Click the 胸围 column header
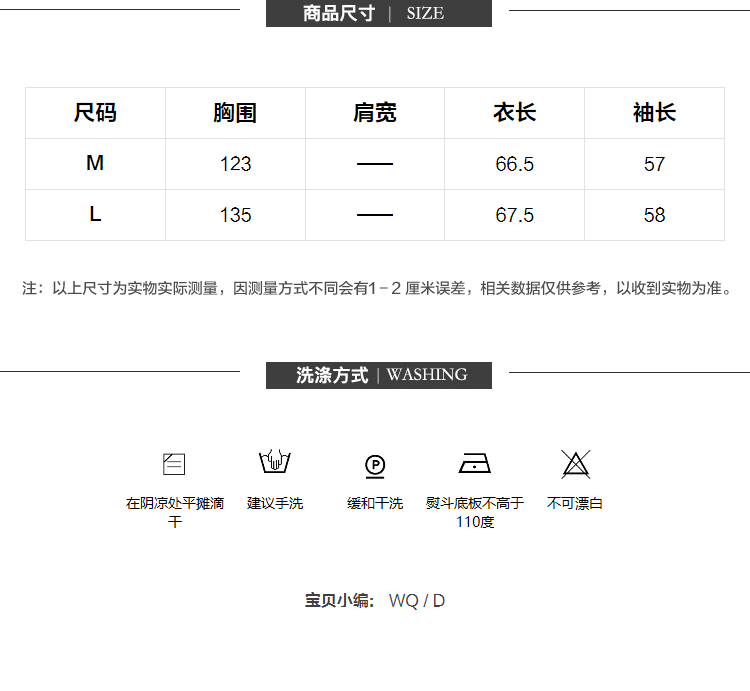This screenshot has height=691, width=750. coord(235,113)
